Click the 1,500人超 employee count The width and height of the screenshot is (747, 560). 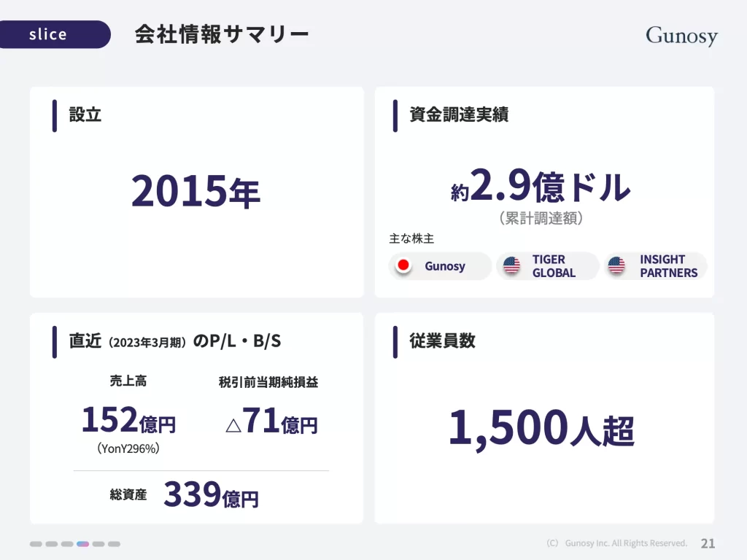click(541, 429)
